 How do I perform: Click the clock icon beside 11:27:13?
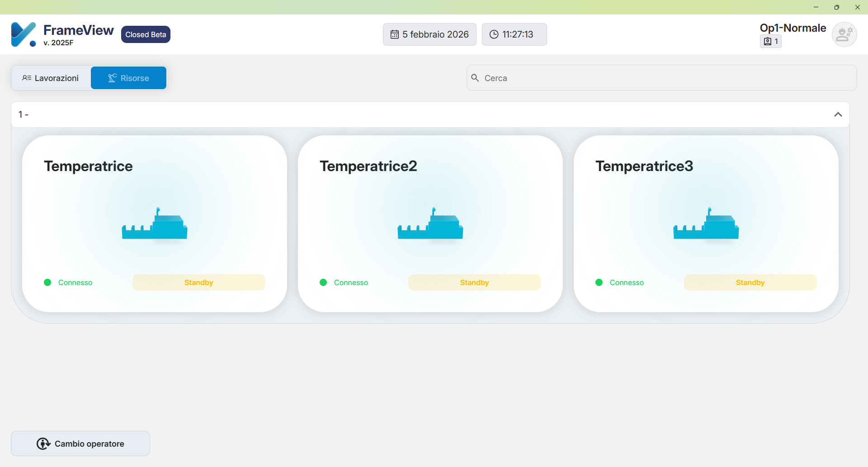494,34
